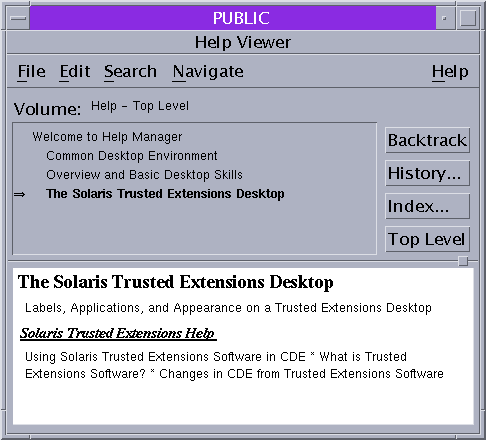Click the 'Using Solaris Trusted Extensions Software' paragraph
486x440 pixels.
click(234, 365)
